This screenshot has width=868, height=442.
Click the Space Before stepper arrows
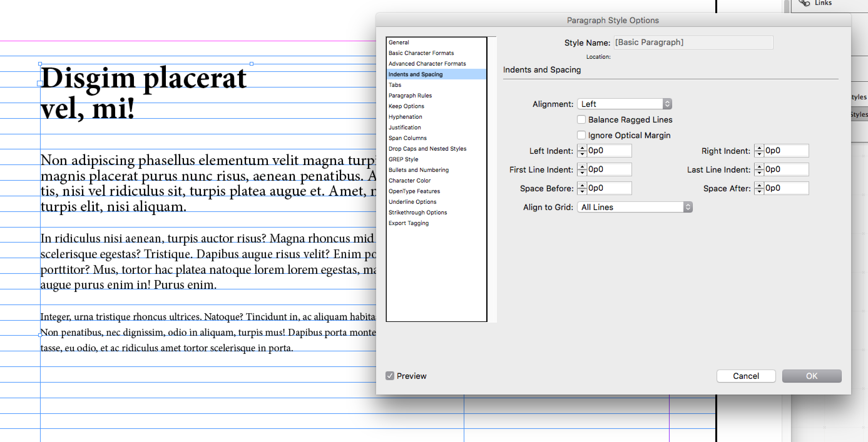point(582,188)
